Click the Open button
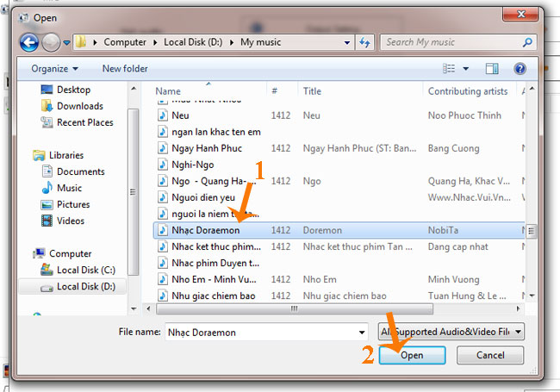The height and width of the screenshot is (392, 560). 412,355
